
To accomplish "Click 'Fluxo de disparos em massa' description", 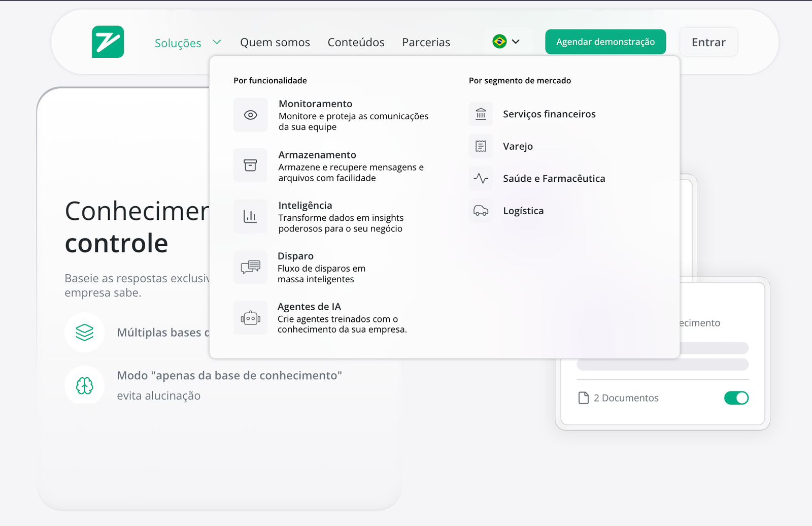I will 321,274.
